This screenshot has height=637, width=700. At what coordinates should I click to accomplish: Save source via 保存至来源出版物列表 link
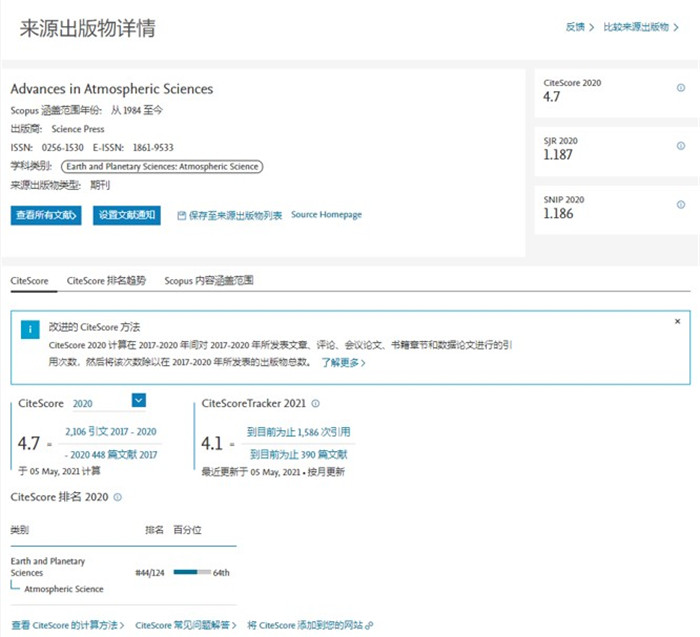(229, 215)
